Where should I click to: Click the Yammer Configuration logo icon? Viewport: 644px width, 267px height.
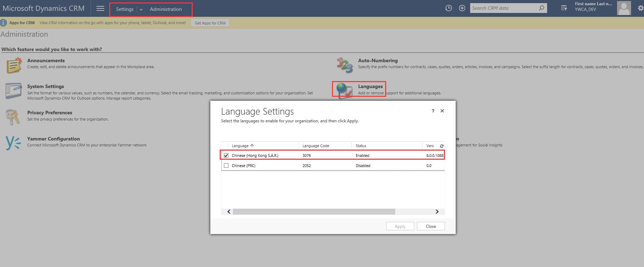click(x=13, y=143)
